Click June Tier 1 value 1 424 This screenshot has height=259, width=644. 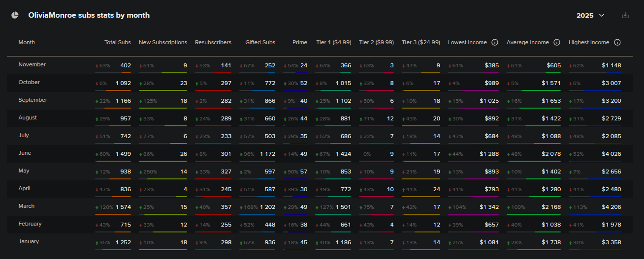tap(343, 154)
